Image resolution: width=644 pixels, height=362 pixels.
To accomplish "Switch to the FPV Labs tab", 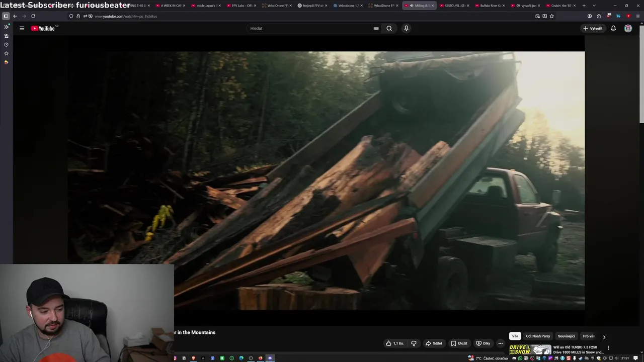I will pos(242,6).
